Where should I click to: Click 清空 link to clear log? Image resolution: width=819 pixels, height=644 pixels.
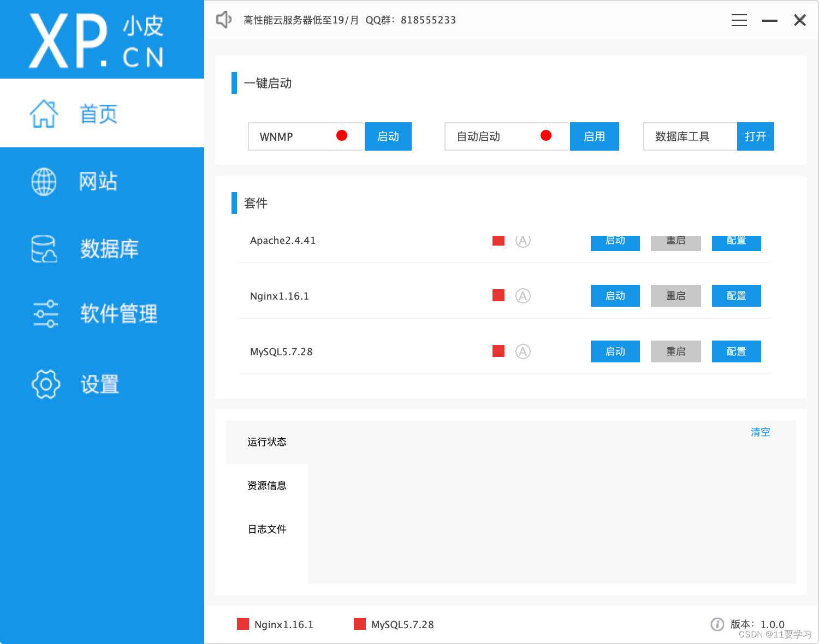coord(761,432)
